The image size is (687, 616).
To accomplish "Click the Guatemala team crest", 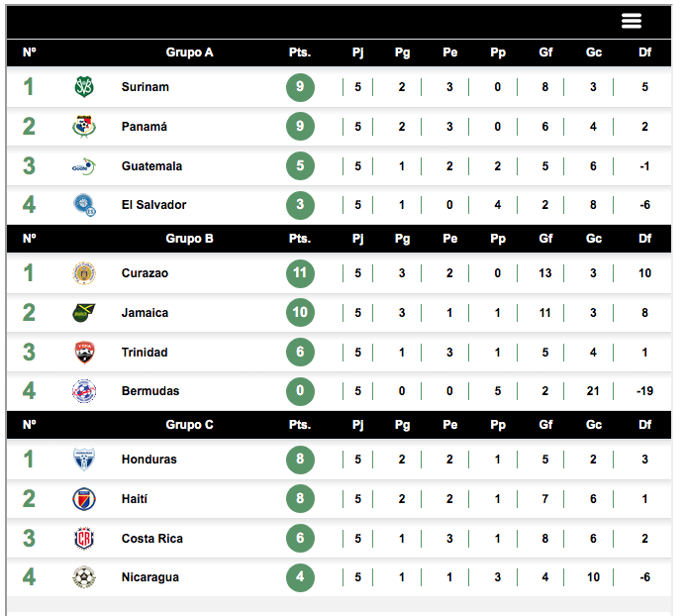I will pyautogui.click(x=84, y=166).
